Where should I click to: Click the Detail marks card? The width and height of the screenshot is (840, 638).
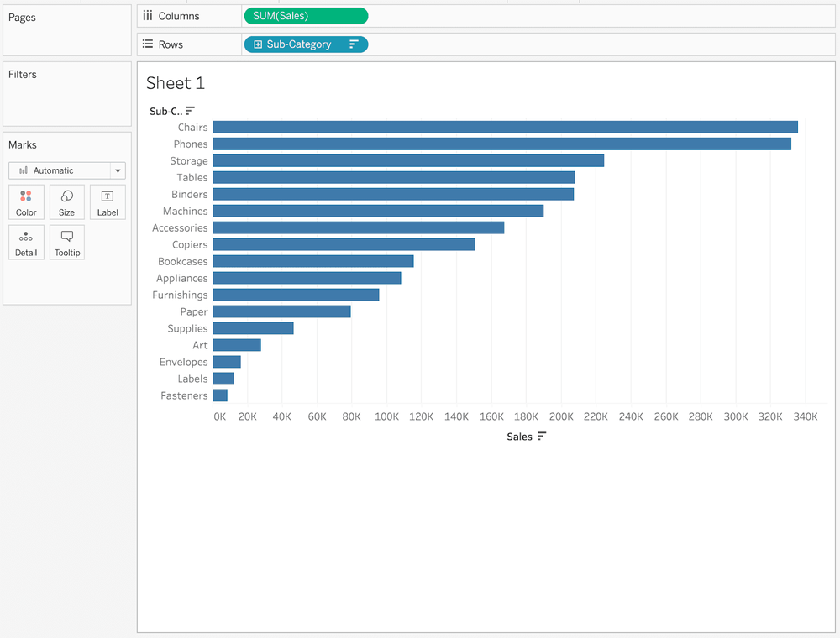(x=26, y=243)
